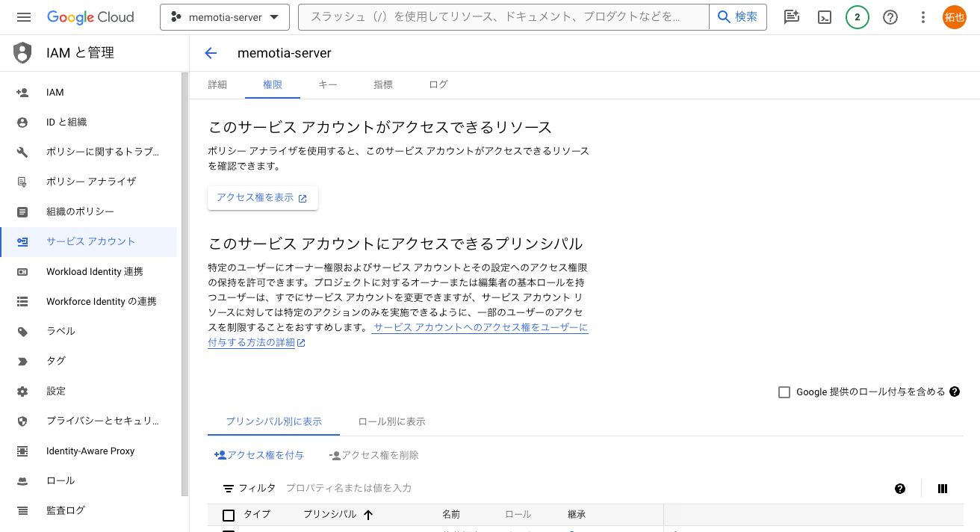Open プライバシーとセキュリ... sidebar item
This screenshot has width=980, height=532.
90,421
